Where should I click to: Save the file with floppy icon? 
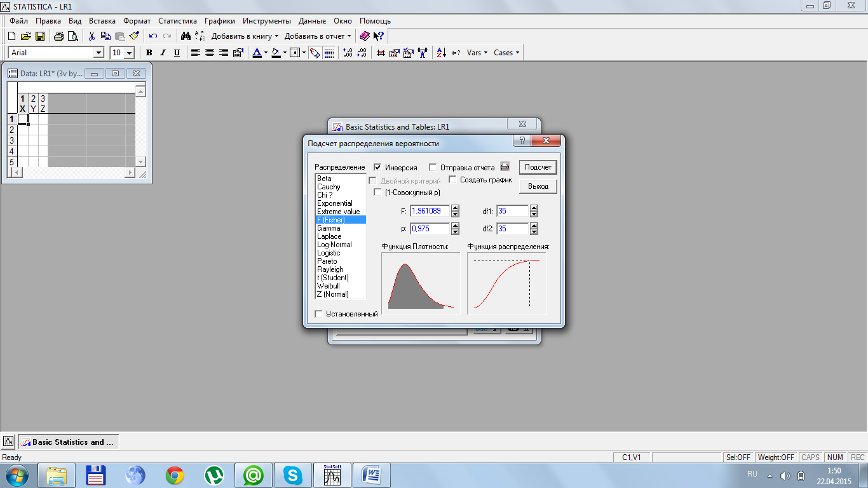(x=39, y=36)
